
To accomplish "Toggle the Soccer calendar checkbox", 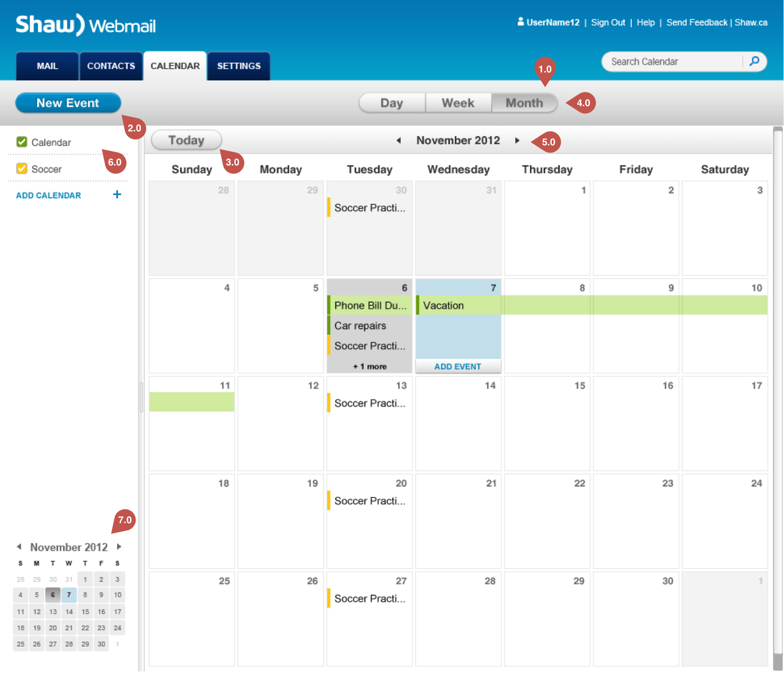I will point(22,169).
